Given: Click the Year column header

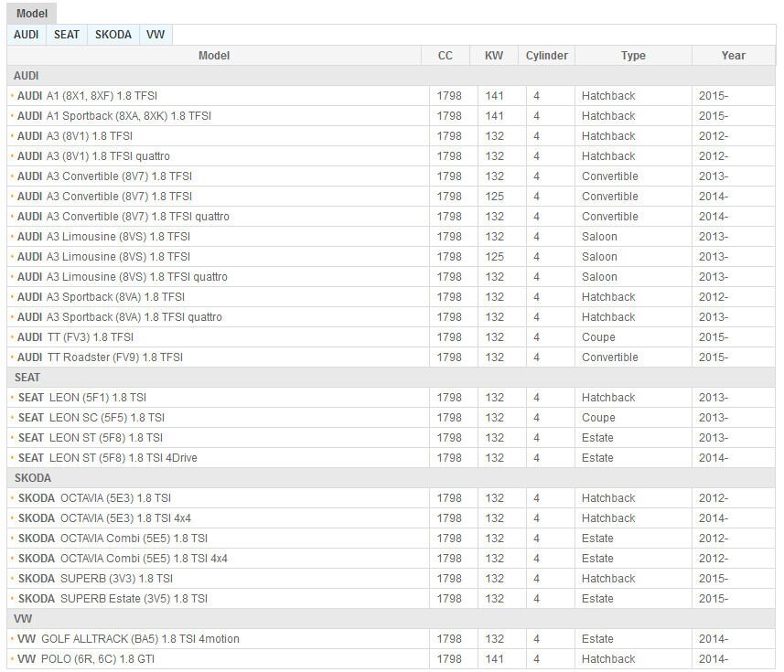Looking at the screenshot, I should pos(733,56).
